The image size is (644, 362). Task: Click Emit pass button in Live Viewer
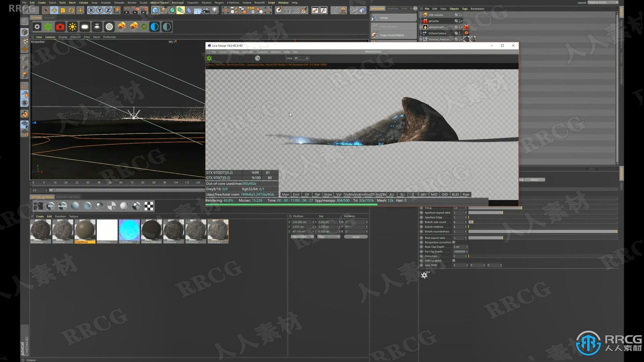296,194
